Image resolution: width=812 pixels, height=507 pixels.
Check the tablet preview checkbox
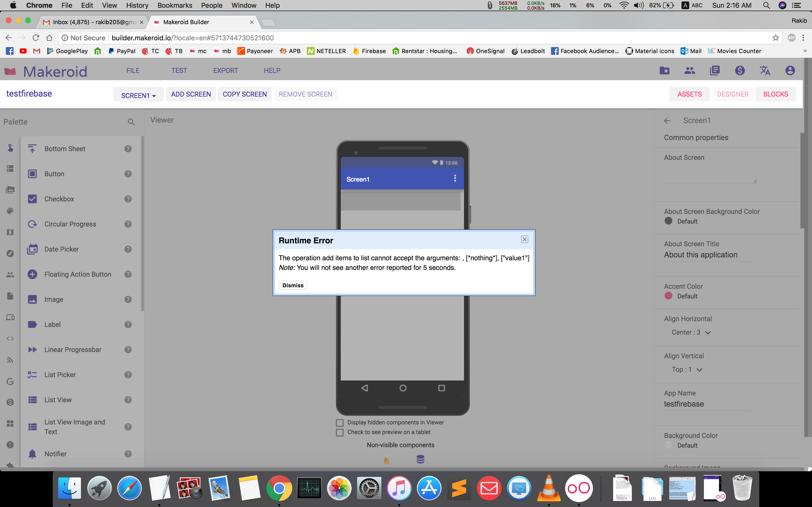[x=340, y=432]
